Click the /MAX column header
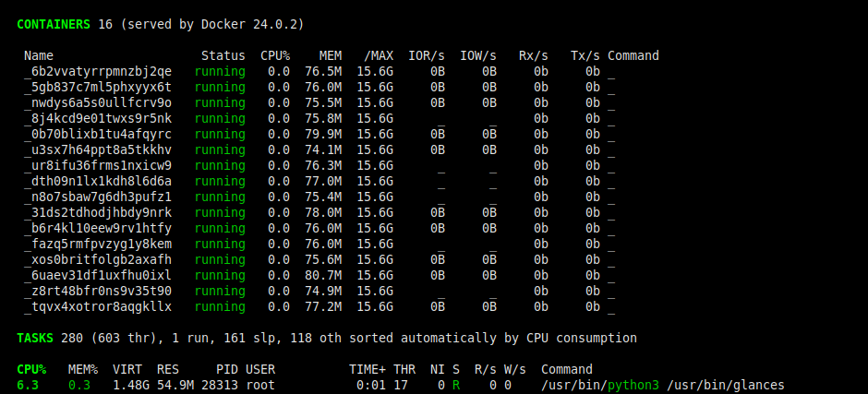Image resolution: width=868 pixels, height=394 pixels. coord(379,56)
